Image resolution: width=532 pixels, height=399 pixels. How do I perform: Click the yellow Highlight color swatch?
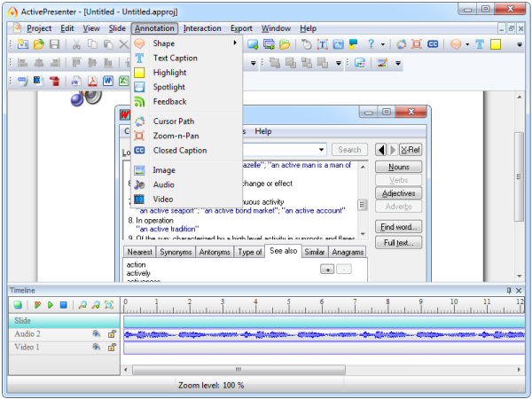[139, 73]
